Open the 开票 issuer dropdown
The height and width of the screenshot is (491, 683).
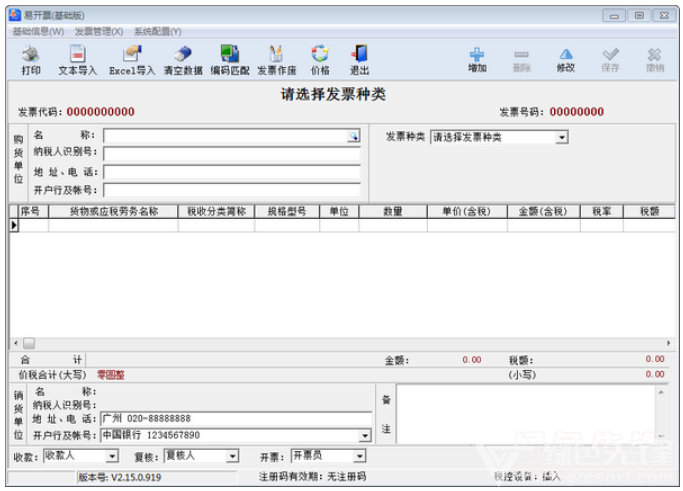point(359,456)
